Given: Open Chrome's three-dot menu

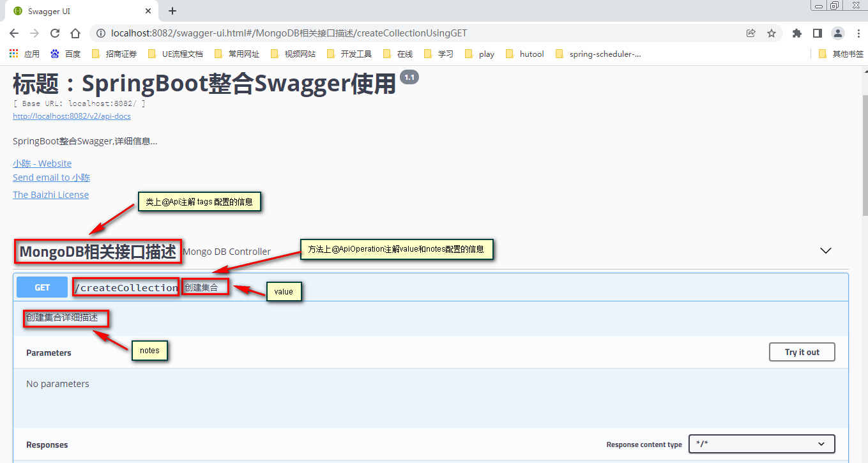Looking at the screenshot, I should (x=857, y=33).
